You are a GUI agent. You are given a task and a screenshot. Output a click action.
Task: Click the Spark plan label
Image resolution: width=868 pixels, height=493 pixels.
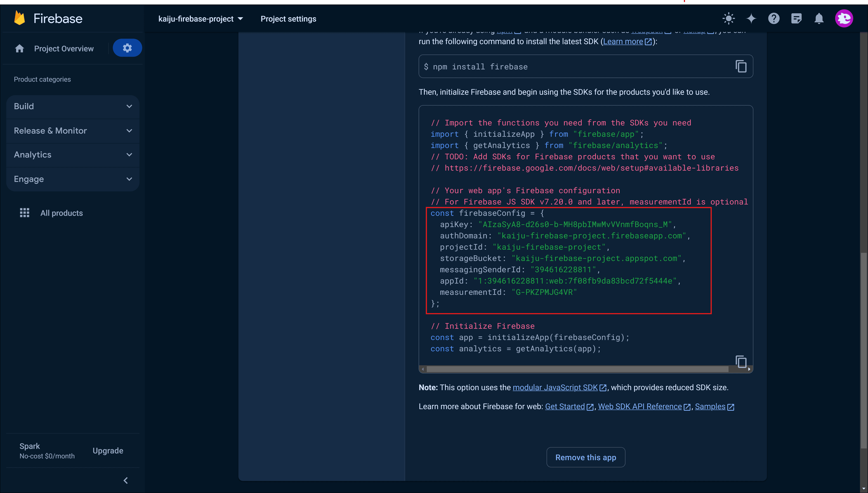click(x=29, y=446)
